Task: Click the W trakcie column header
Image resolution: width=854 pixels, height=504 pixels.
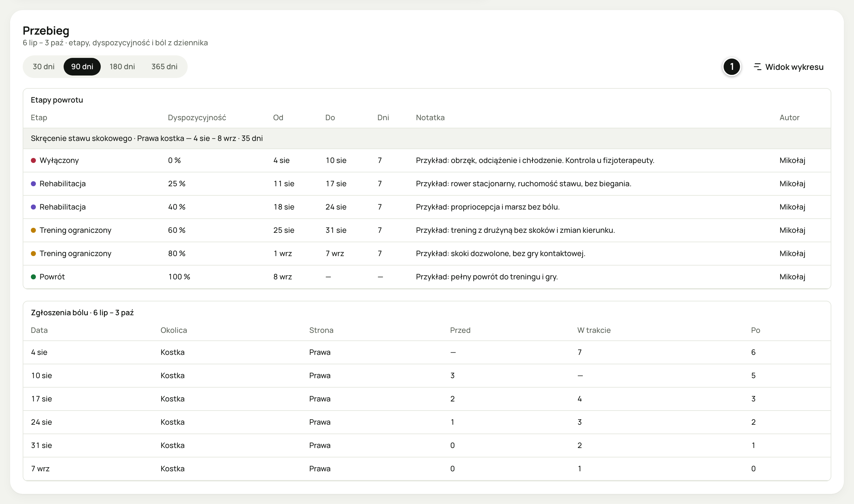Action: [x=594, y=330]
